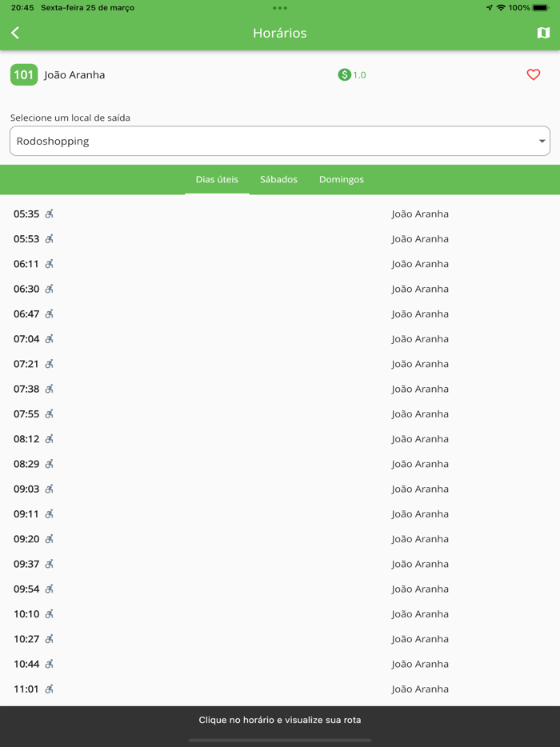Screen dimensions: 560x747
Task: Tap the wheelchair icon beside 09:03
Action: [x=50, y=489]
